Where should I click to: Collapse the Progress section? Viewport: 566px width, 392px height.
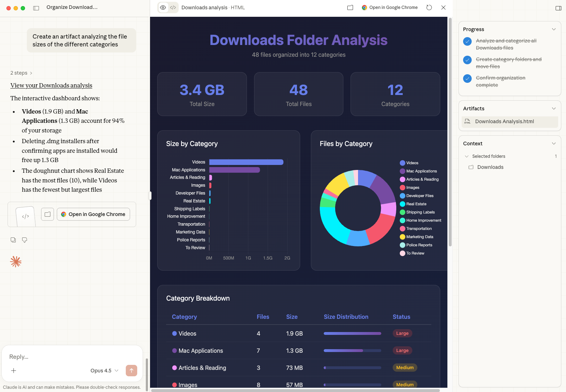point(553,29)
